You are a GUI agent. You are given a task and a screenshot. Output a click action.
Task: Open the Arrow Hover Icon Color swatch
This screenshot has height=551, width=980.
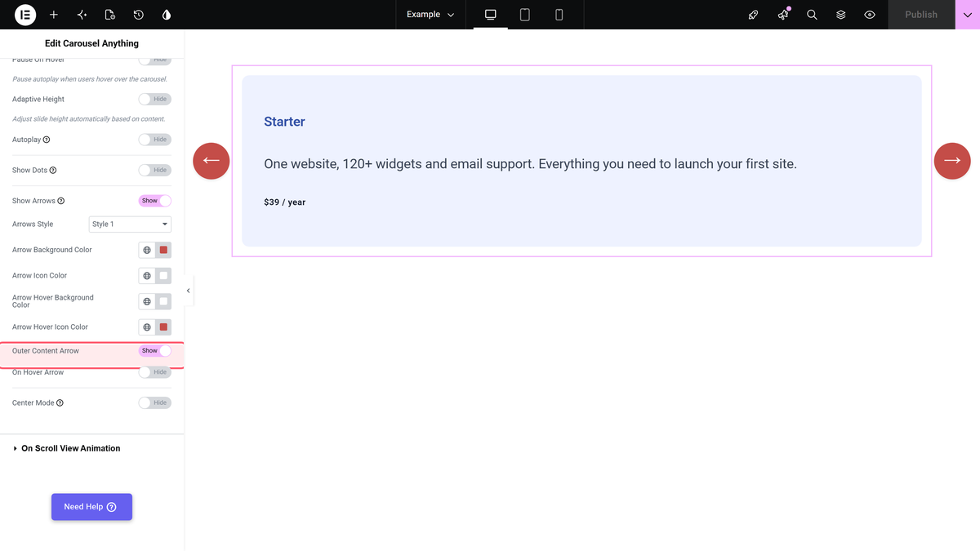click(163, 327)
